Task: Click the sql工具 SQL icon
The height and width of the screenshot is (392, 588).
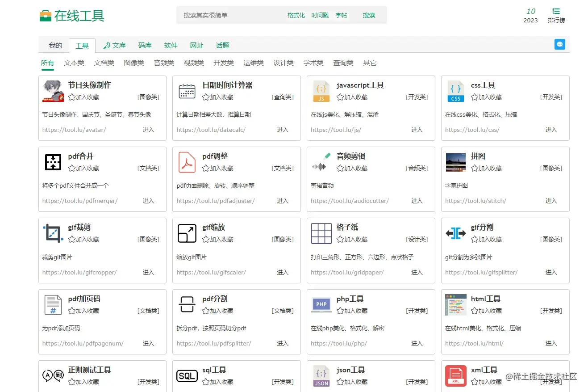Action: pos(187,376)
